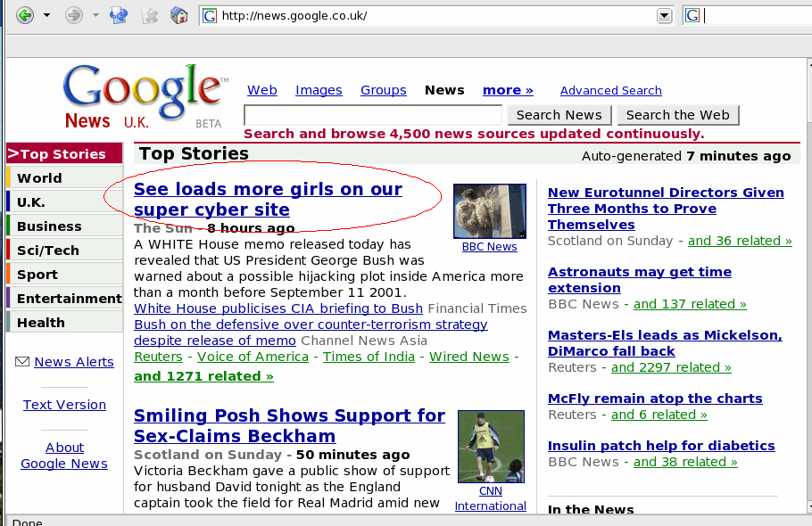Click the Google favicon in address bar

[x=210, y=16]
